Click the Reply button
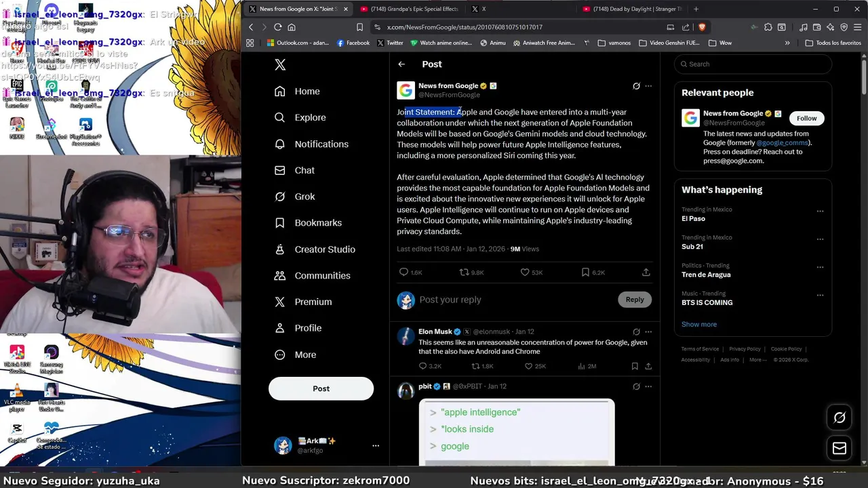 pyautogui.click(x=635, y=300)
